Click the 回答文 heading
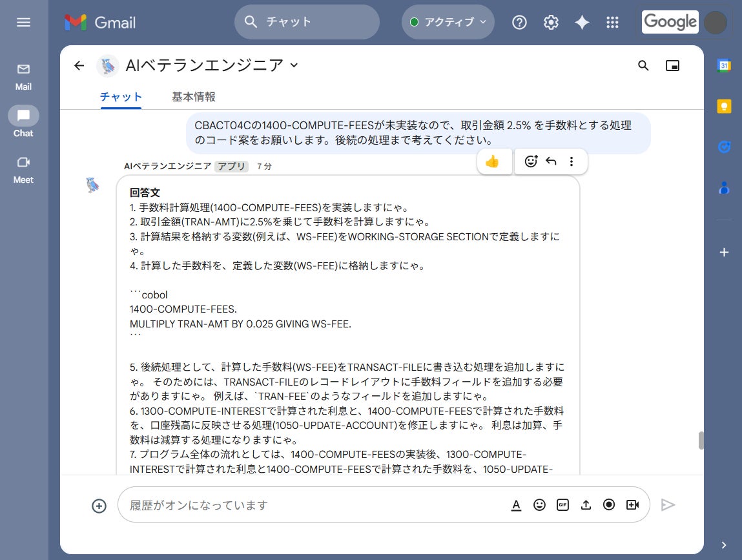742x560 pixels. pyautogui.click(x=145, y=192)
